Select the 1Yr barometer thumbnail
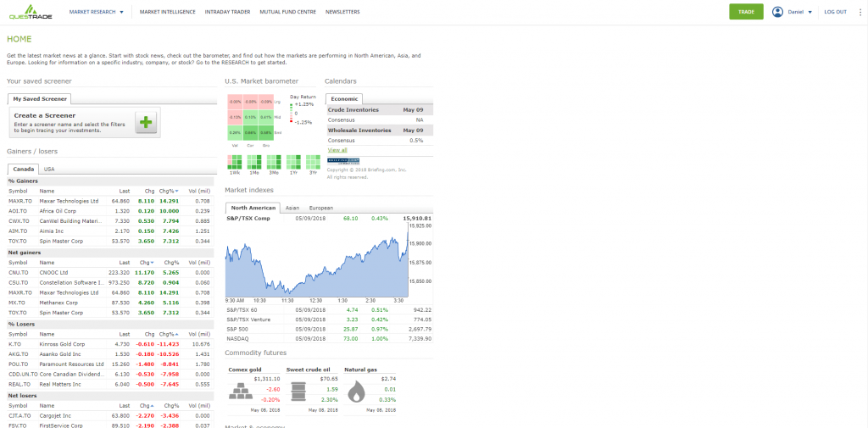 (294, 162)
